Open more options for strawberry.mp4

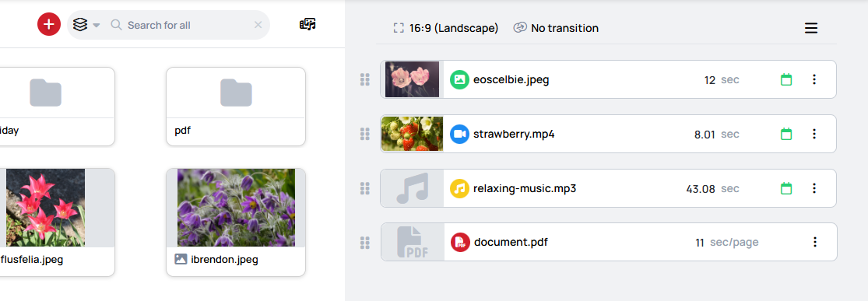(814, 134)
